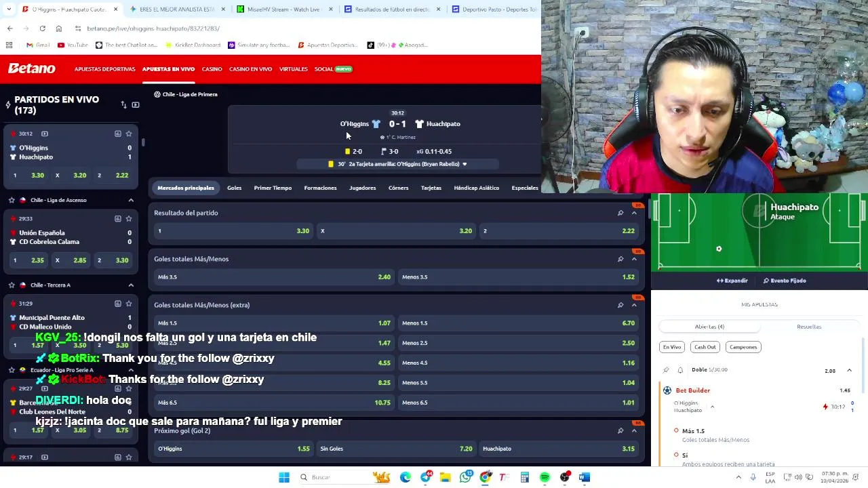The image size is (868, 488).
Task: Open stats icon on Municipal Puente Alto card
Action: tap(117, 303)
